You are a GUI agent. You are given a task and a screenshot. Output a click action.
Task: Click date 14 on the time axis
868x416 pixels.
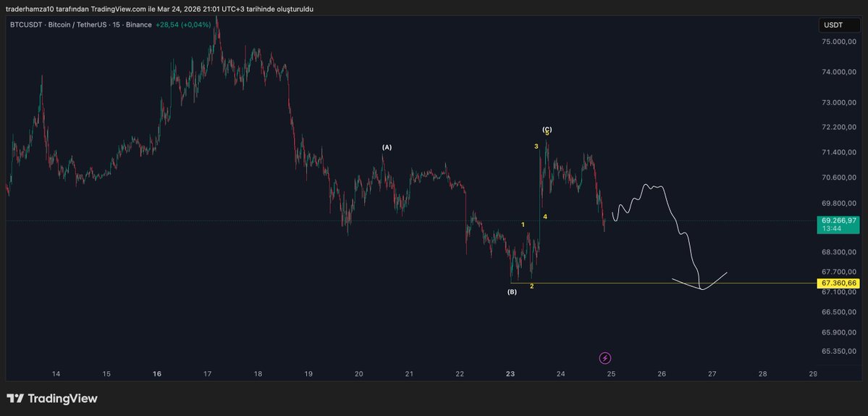pos(56,374)
